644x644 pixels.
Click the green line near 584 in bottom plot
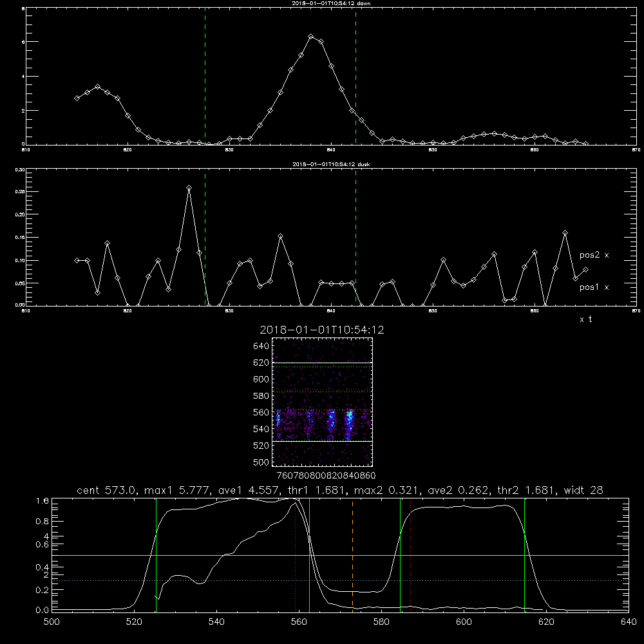click(400, 554)
